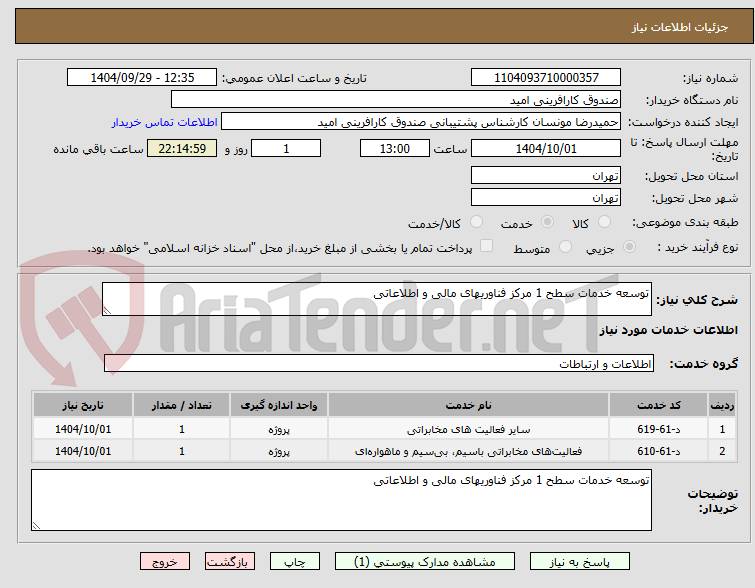Click the خروج exit button
This screenshot has height=588, width=755.
165,562
